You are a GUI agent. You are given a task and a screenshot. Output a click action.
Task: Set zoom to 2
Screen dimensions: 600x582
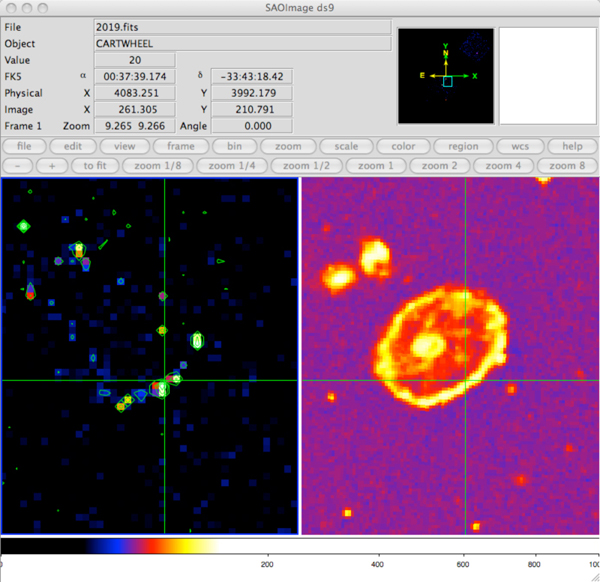pyautogui.click(x=439, y=166)
